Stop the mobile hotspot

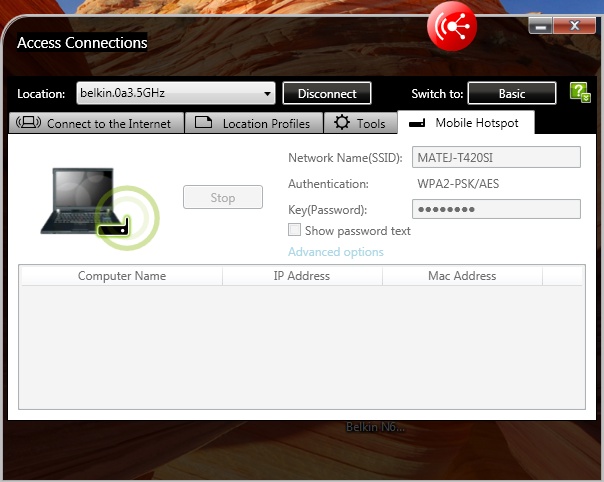click(x=222, y=197)
